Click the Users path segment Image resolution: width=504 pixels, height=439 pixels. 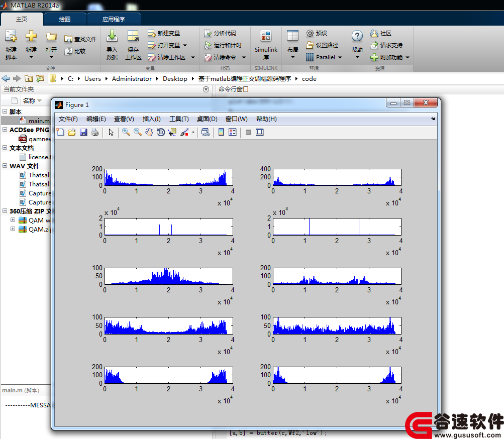pos(92,79)
